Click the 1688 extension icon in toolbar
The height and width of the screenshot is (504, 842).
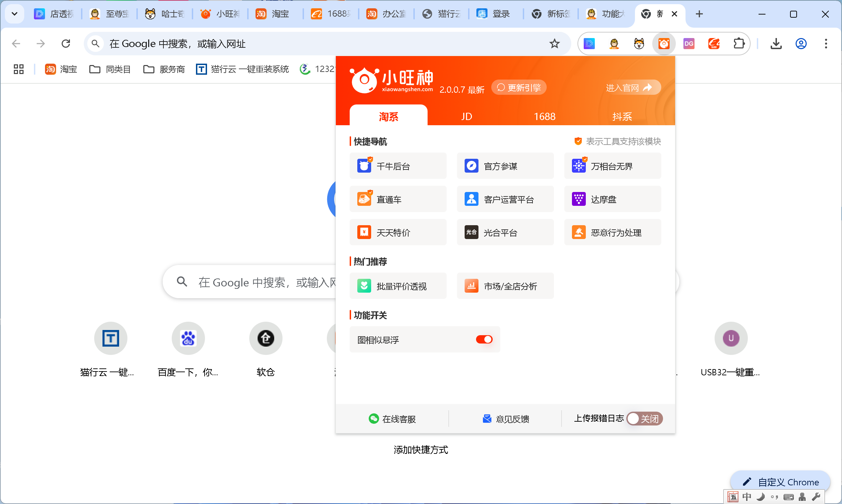click(714, 44)
